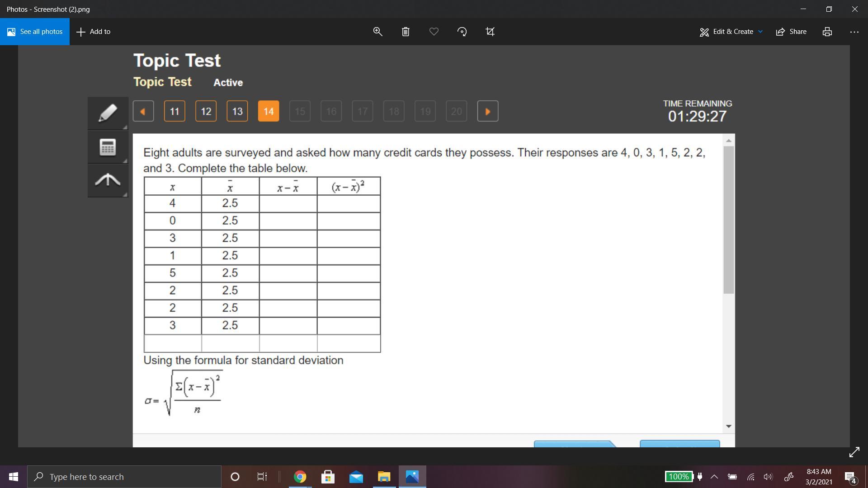Click the Delete trash icon
The width and height of the screenshot is (868, 488).
[x=406, y=32]
